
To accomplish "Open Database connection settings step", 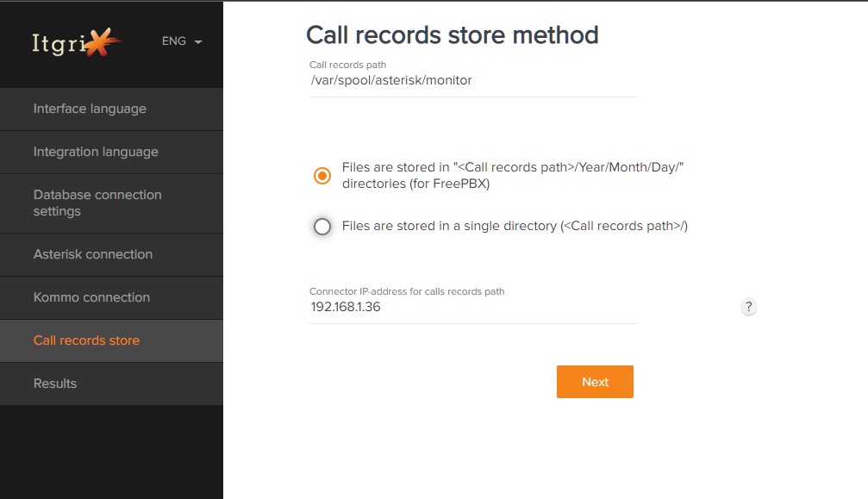I will 111,203.
